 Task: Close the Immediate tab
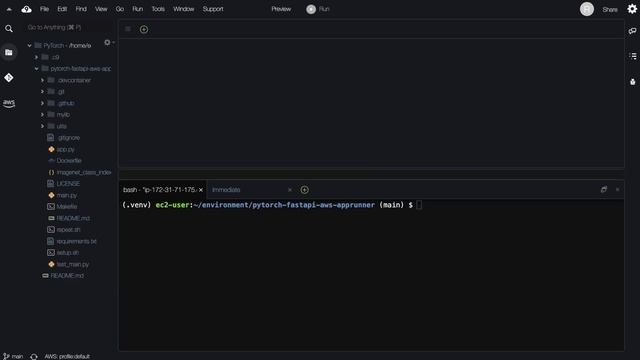click(x=290, y=190)
